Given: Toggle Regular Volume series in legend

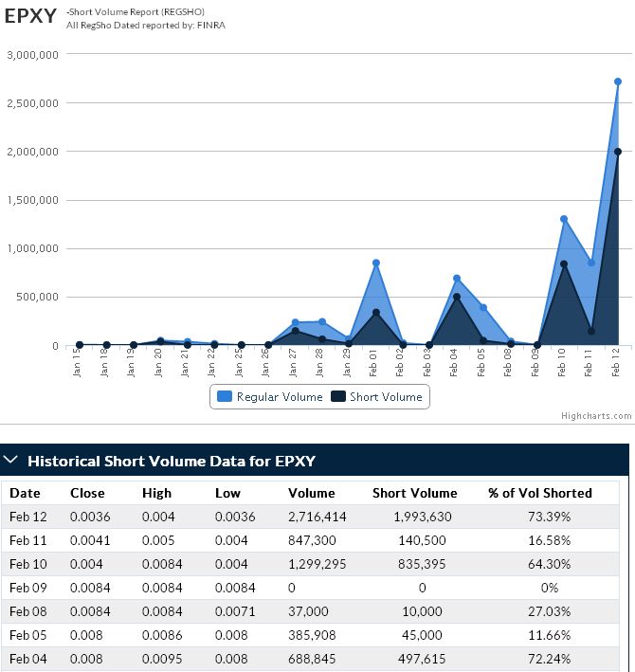Looking at the screenshot, I should click(270, 397).
